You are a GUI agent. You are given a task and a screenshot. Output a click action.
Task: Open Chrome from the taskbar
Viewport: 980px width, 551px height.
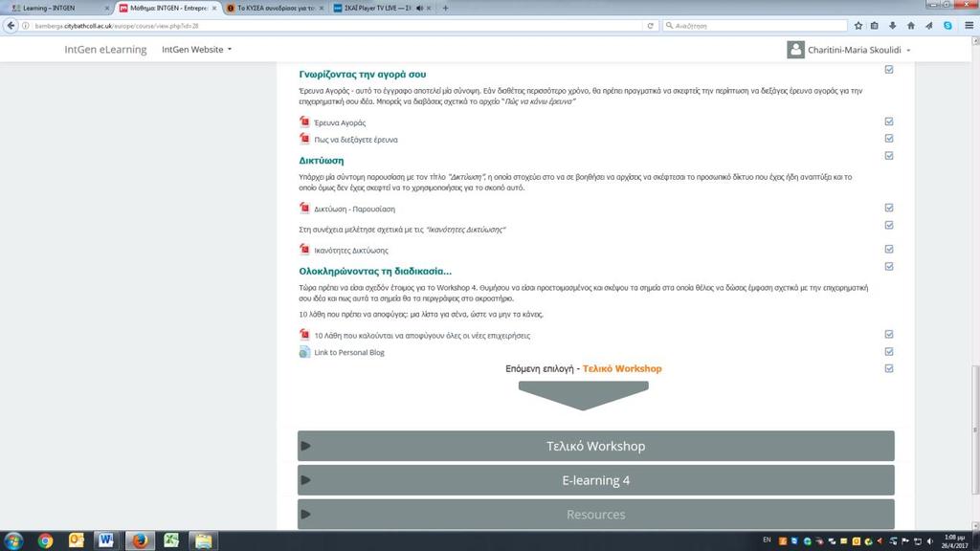tap(45, 540)
